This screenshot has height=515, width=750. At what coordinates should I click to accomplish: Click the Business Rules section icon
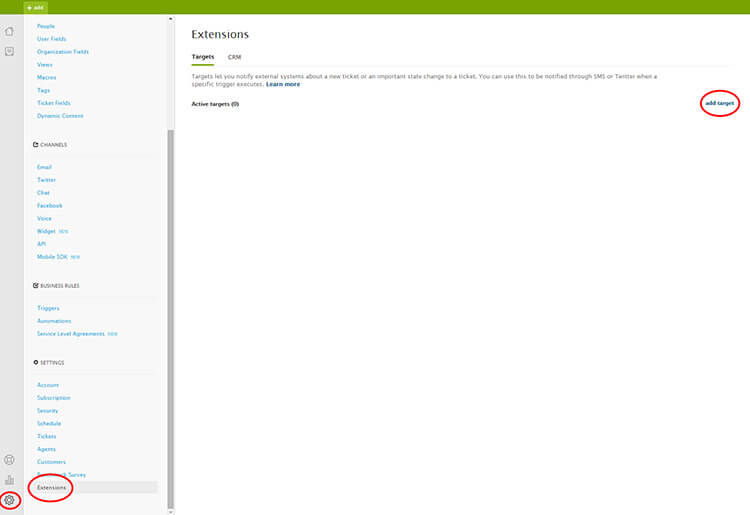point(35,285)
